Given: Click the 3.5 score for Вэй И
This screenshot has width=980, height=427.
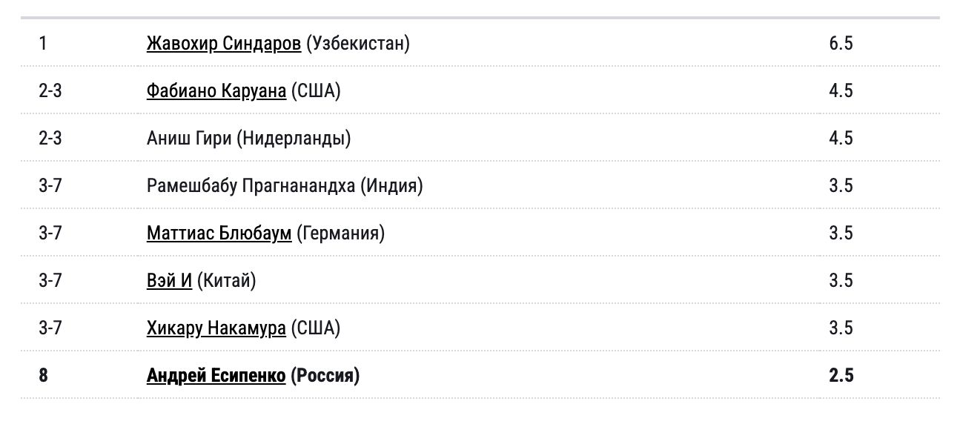Looking at the screenshot, I should [x=841, y=281].
